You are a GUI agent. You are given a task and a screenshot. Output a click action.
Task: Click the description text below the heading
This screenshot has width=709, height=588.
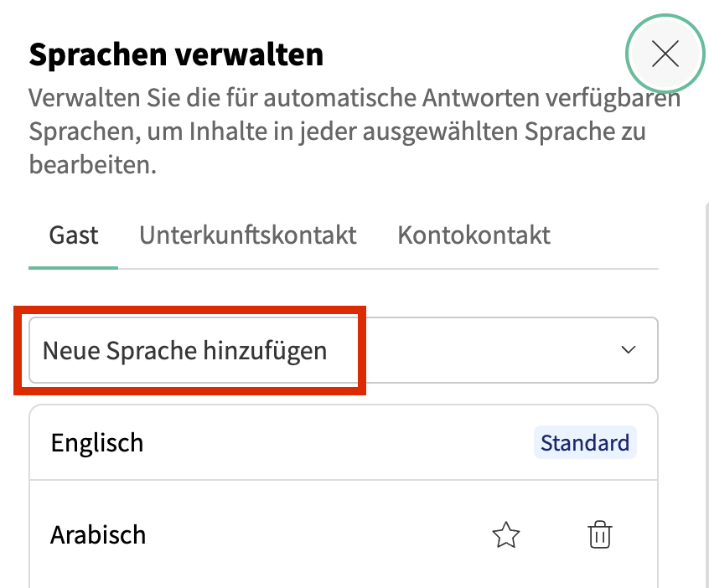(335, 132)
